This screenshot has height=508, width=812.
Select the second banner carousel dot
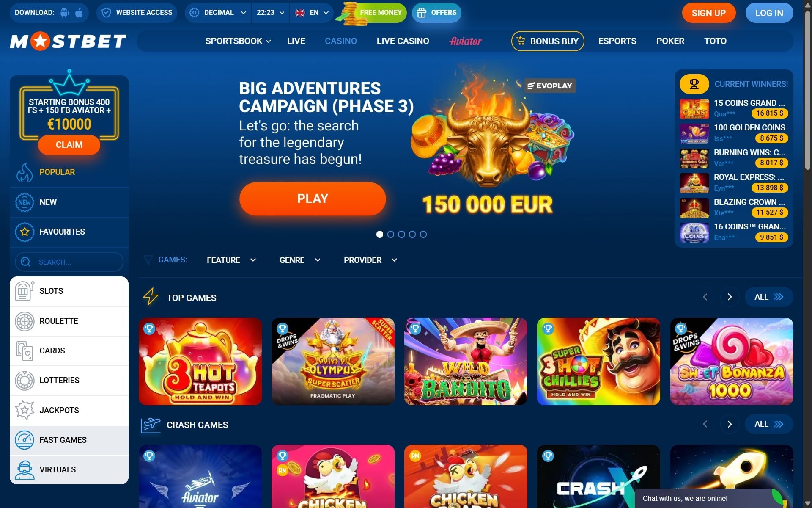[391, 234]
